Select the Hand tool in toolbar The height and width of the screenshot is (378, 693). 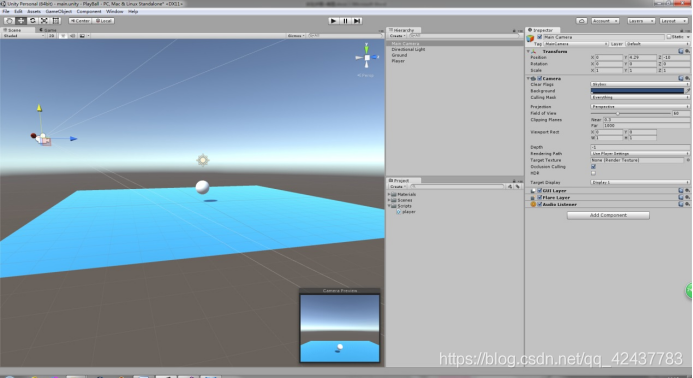(x=9, y=21)
